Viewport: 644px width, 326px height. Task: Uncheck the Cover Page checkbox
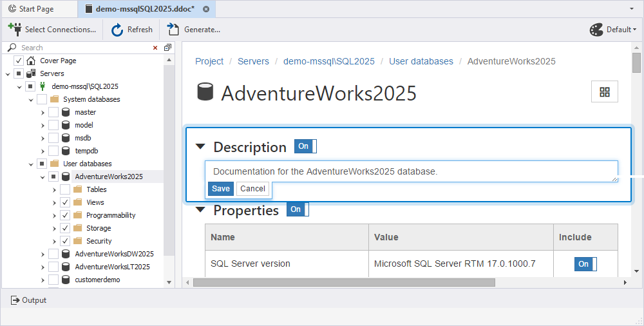(19, 61)
